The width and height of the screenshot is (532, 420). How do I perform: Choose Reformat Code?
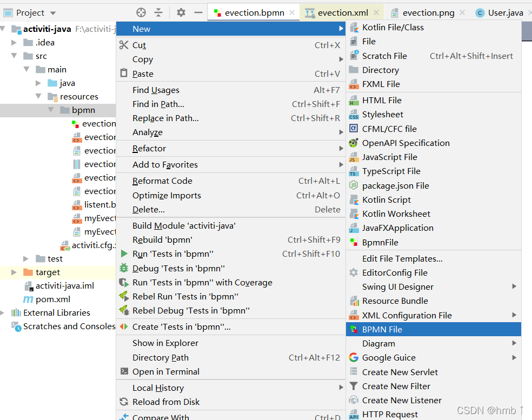click(231, 181)
